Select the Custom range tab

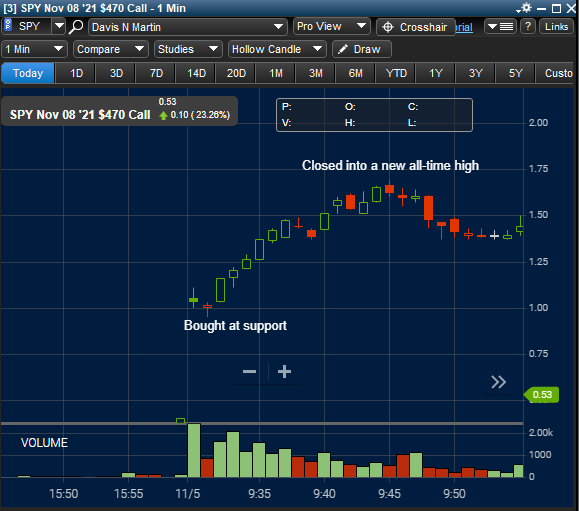(x=555, y=73)
